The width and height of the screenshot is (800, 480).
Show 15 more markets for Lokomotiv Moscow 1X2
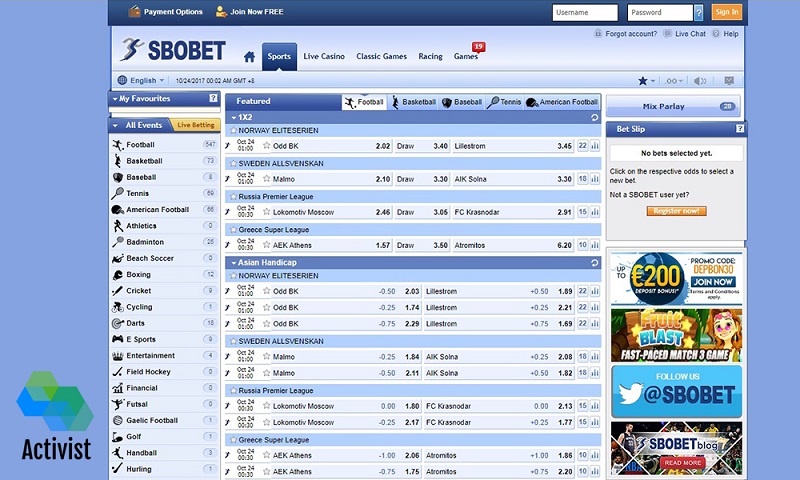(583, 212)
